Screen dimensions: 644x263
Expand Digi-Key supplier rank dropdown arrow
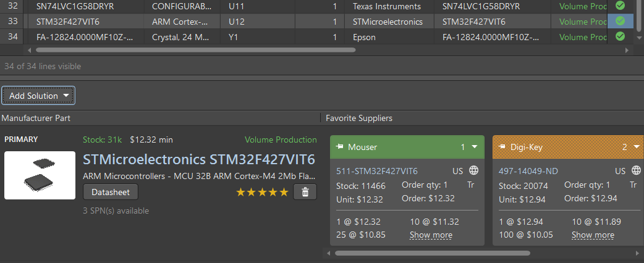click(637, 148)
